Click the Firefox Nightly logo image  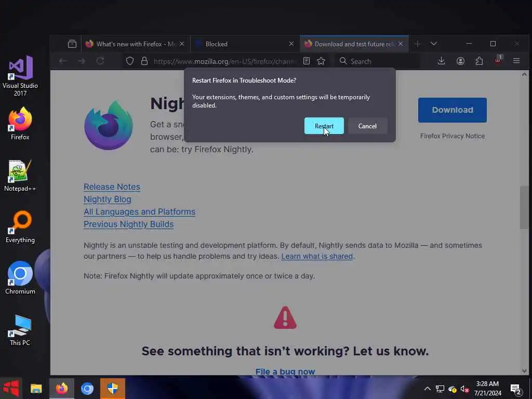pyautogui.click(x=109, y=125)
